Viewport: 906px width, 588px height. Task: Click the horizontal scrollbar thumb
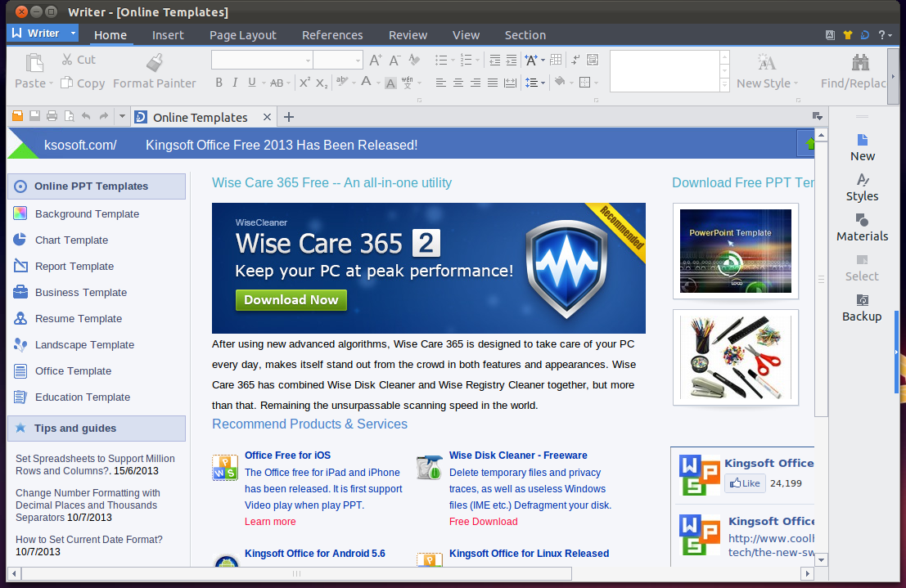tap(296, 573)
